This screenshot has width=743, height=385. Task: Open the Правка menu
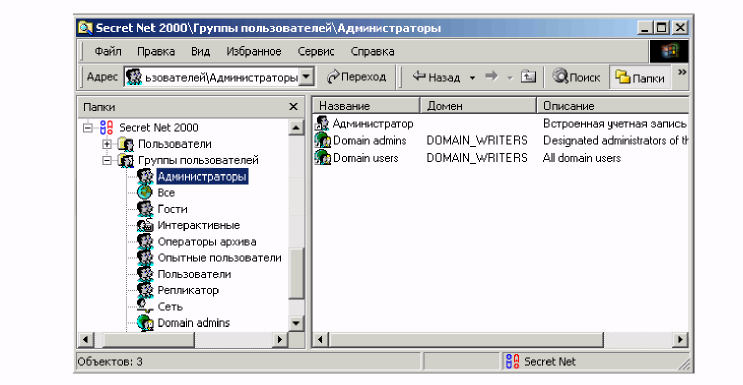pyautogui.click(x=156, y=51)
